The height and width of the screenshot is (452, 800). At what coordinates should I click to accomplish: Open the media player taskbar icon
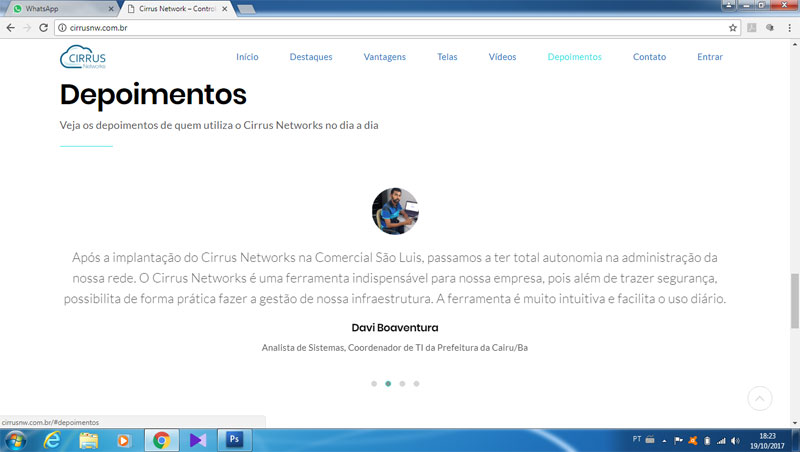click(x=123, y=440)
